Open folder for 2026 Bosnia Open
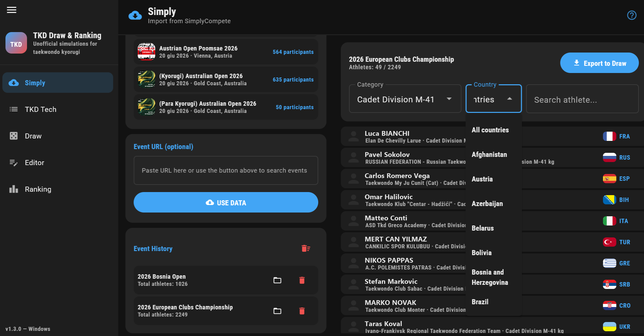Screen dimensions: 644x336 (x=277, y=280)
